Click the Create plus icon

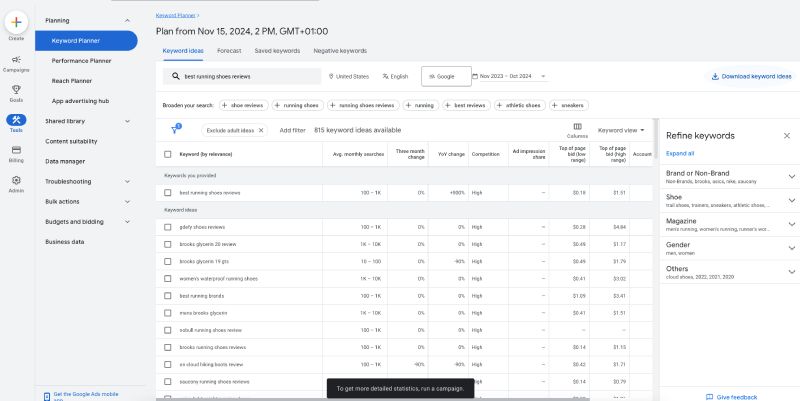pyautogui.click(x=16, y=22)
